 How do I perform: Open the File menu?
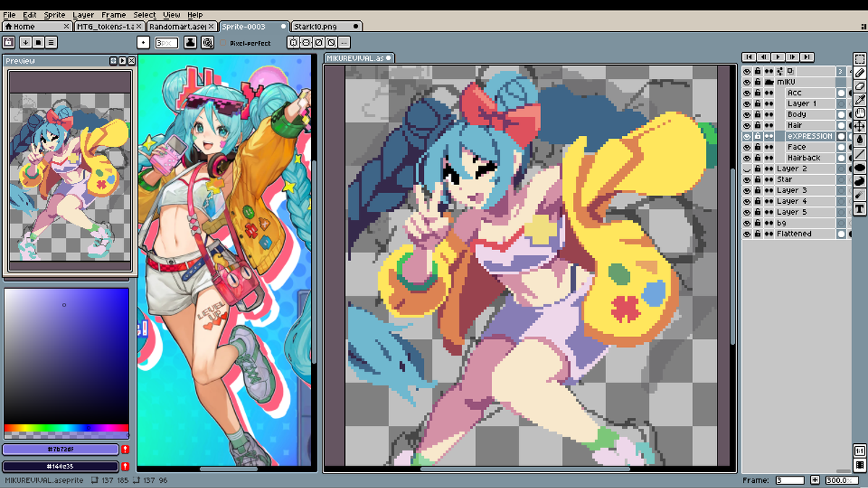9,14
